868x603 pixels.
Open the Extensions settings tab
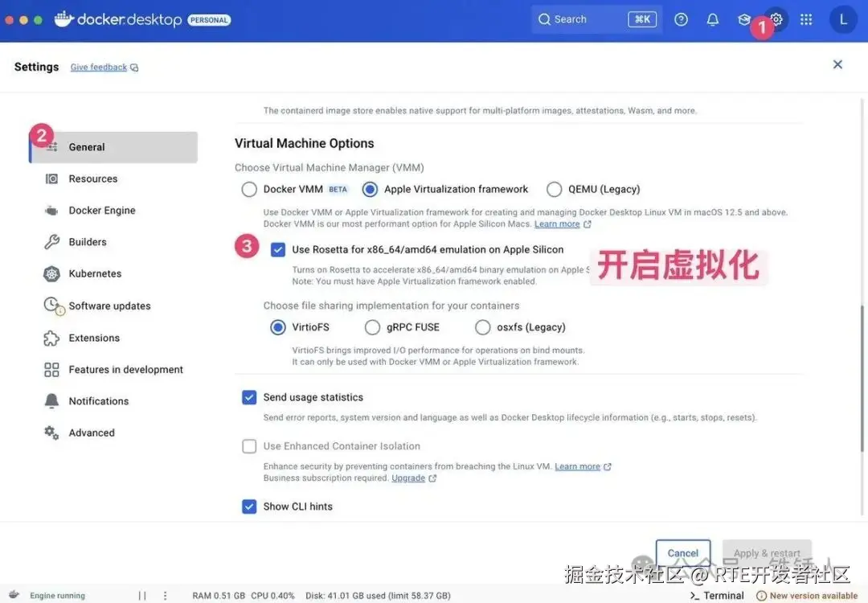click(x=113, y=338)
